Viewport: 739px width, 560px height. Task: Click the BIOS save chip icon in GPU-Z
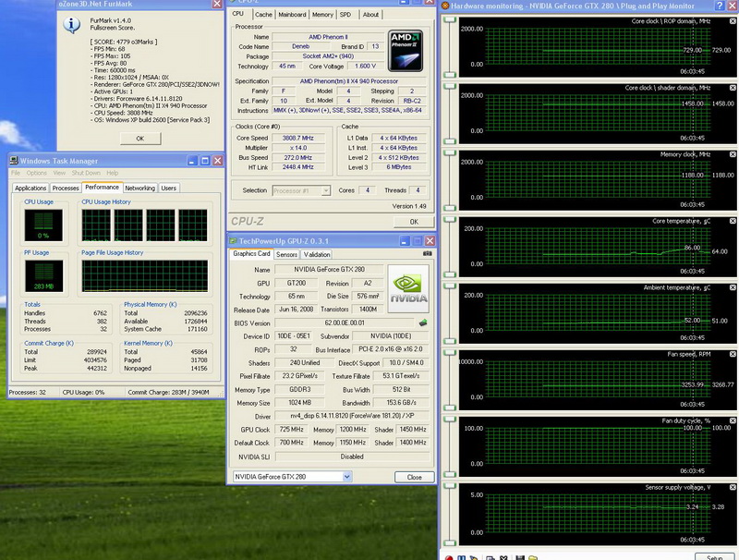point(423,323)
